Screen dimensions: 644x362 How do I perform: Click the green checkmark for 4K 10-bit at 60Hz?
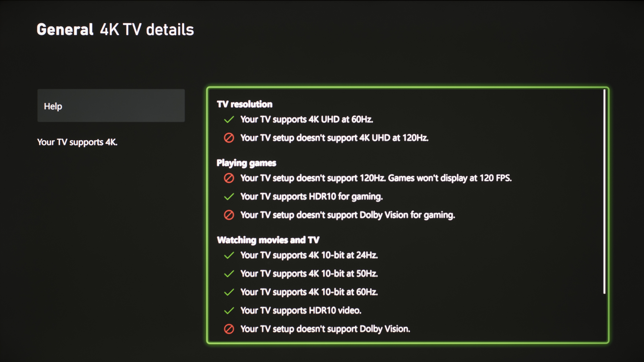(229, 292)
